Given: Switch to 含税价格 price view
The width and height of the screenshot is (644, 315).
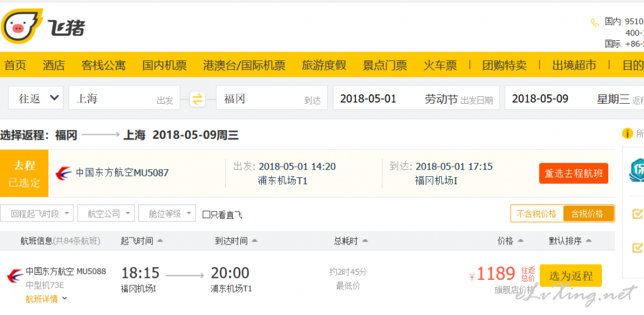Looking at the screenshot, I should (588, 214).
